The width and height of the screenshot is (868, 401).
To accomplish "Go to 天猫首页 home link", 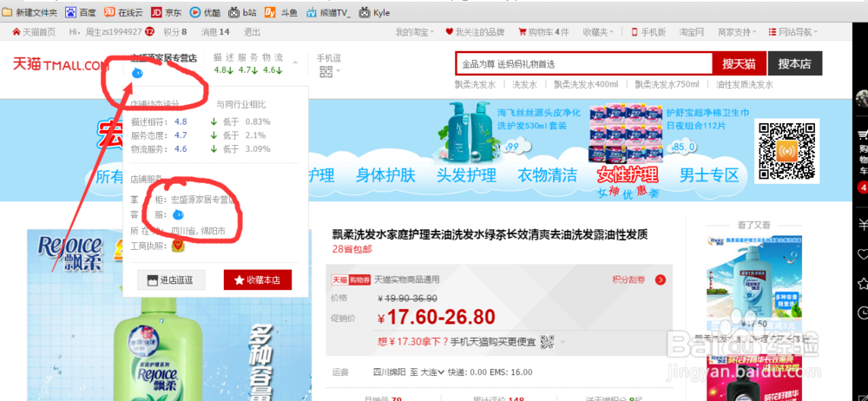I will tap(34, 32).
